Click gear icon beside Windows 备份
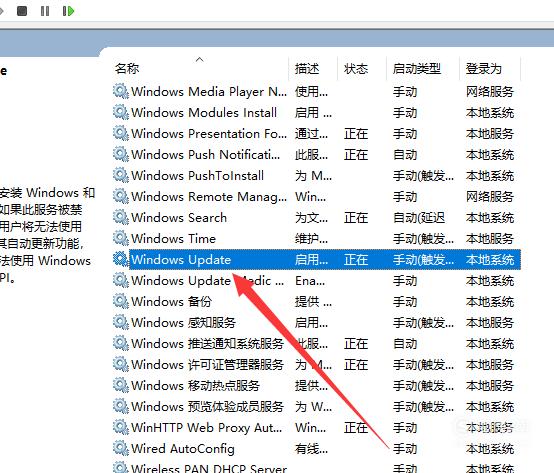 click(x=121, y=301)
